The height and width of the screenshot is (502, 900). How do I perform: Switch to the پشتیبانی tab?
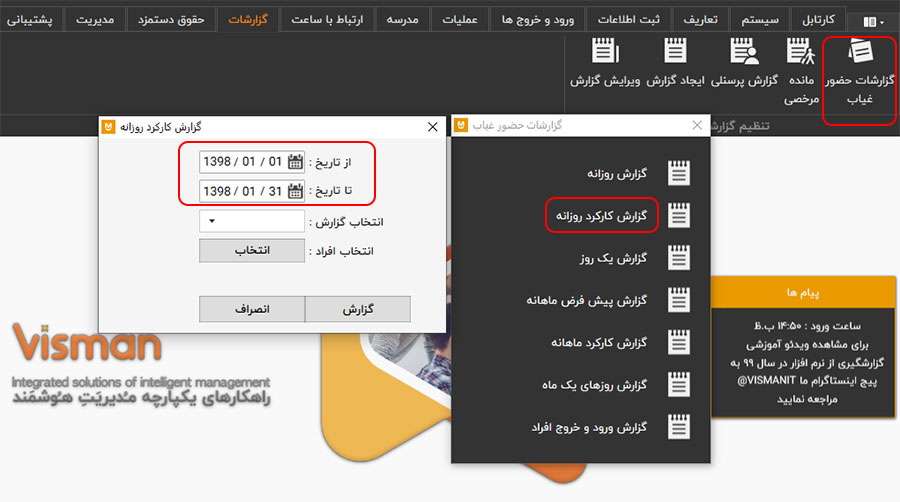[x=29, y=20]
